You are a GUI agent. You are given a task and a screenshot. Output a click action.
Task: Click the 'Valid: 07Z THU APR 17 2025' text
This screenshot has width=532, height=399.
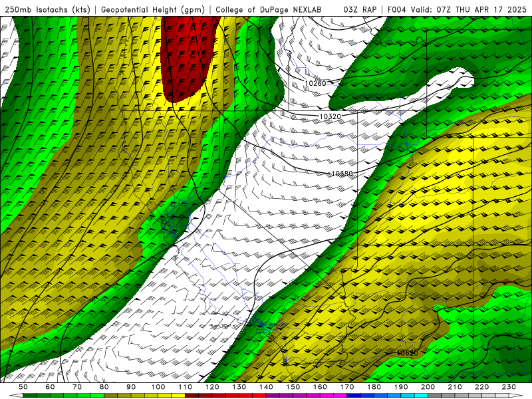469,10
